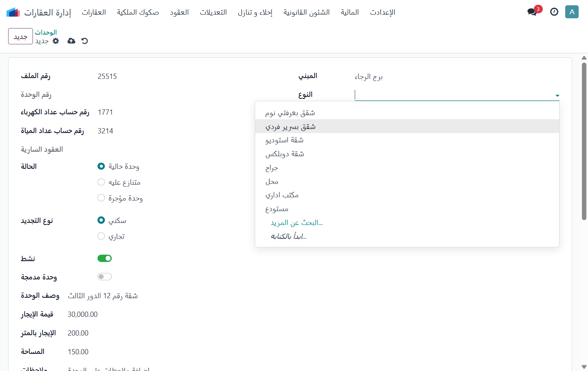This screenshot has width=588, height=371.
Task: Open إخلاء و تنازل menu
Action: coord(255,12)
